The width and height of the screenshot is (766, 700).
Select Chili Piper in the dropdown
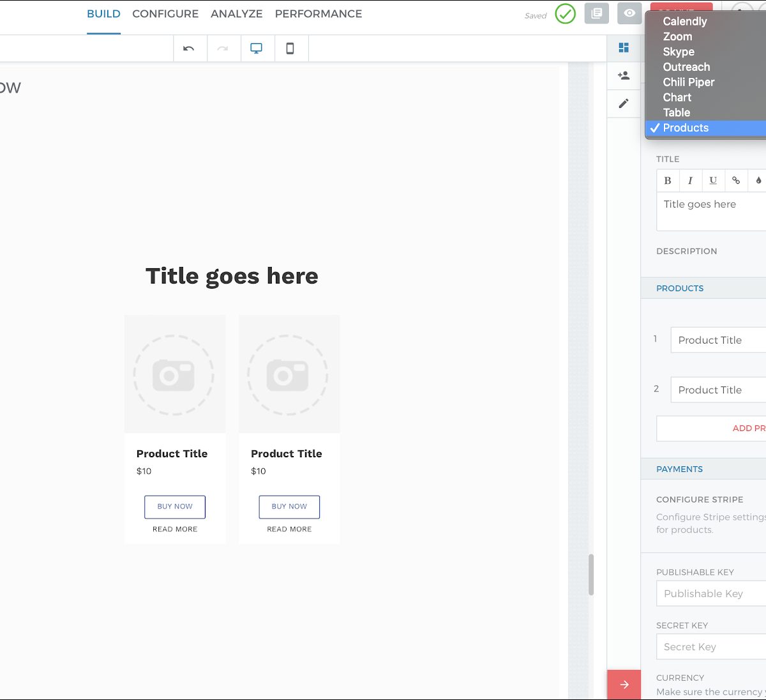tap(688, 82)
